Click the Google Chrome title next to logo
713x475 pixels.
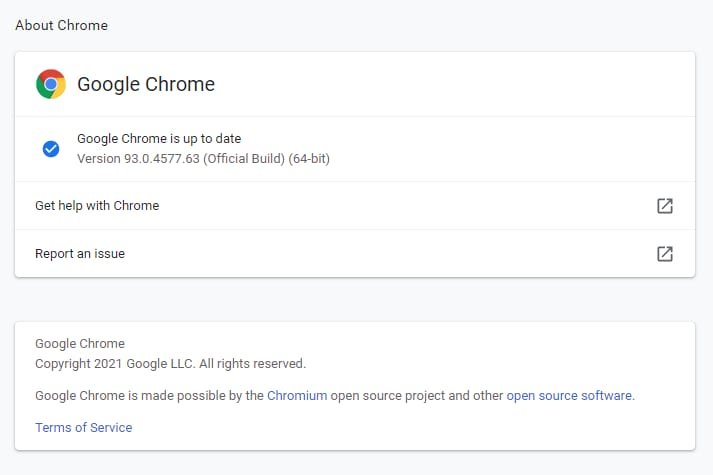(146, 84)
